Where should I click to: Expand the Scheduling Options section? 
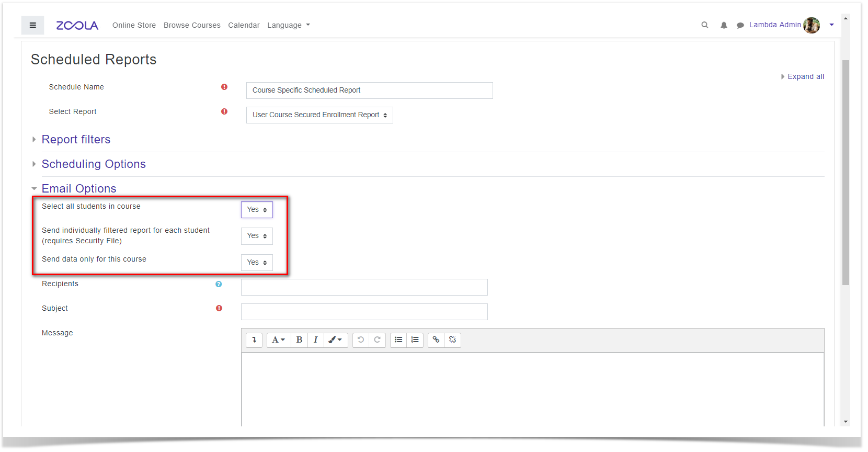coord(94,164)
